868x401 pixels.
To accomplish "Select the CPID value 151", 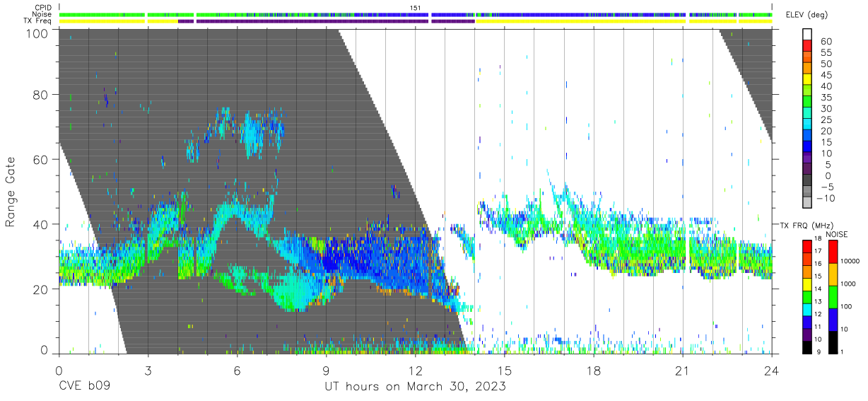I will tap(415, 8).
